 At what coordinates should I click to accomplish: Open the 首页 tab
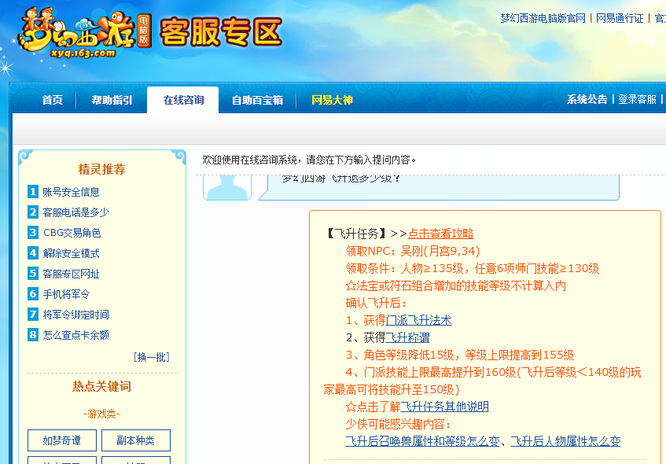(52, 100)
